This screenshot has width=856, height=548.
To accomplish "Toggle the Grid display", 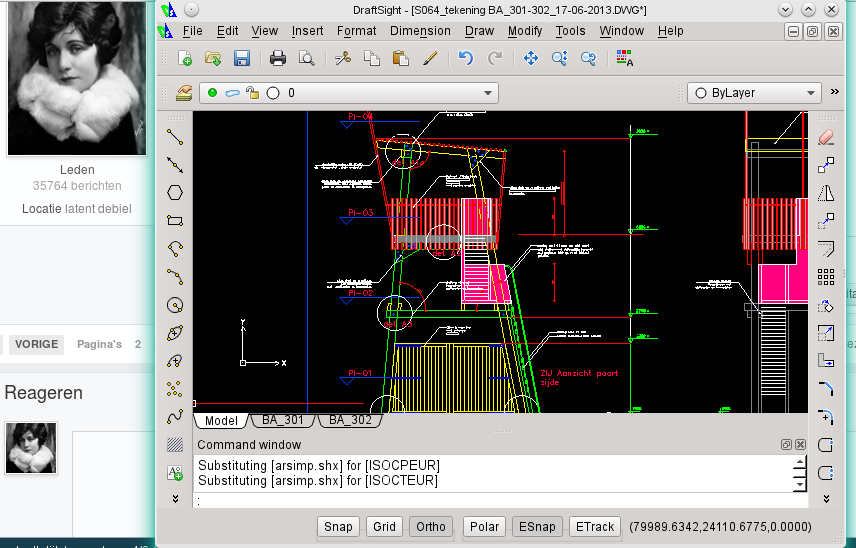I will 384,527.
